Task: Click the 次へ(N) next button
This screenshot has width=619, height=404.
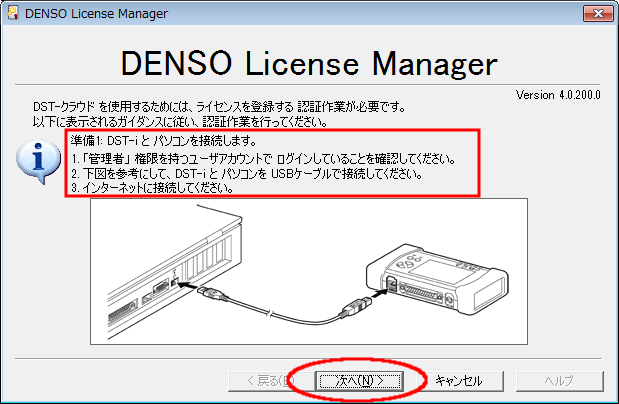Action: (x=359, y=381)
